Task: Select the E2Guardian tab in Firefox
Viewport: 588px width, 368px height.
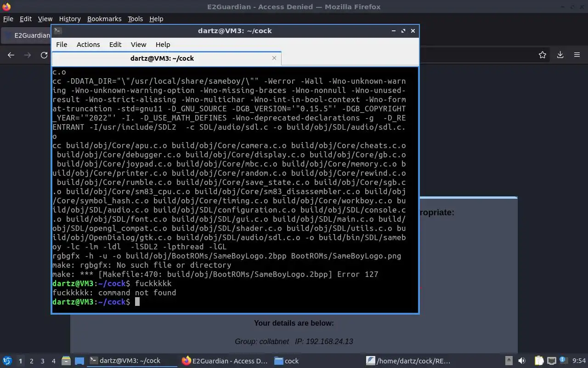Action: (x=27, y=35)
